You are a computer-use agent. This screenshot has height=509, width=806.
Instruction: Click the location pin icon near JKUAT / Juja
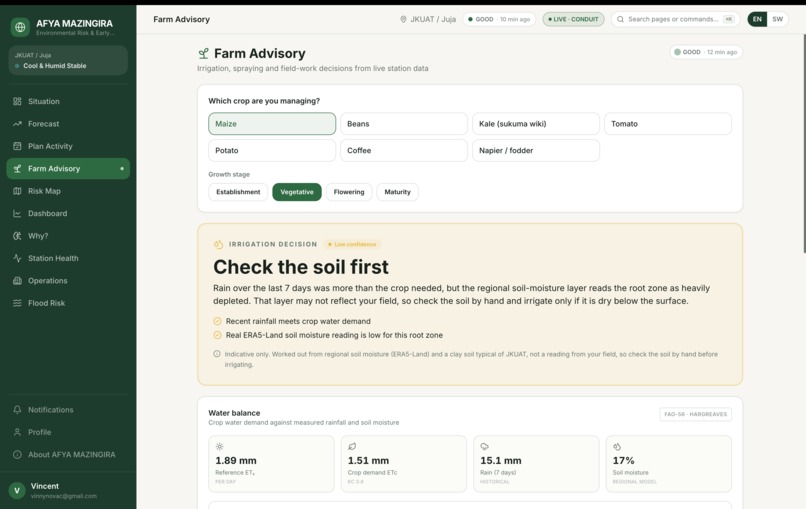pos(403,19)
